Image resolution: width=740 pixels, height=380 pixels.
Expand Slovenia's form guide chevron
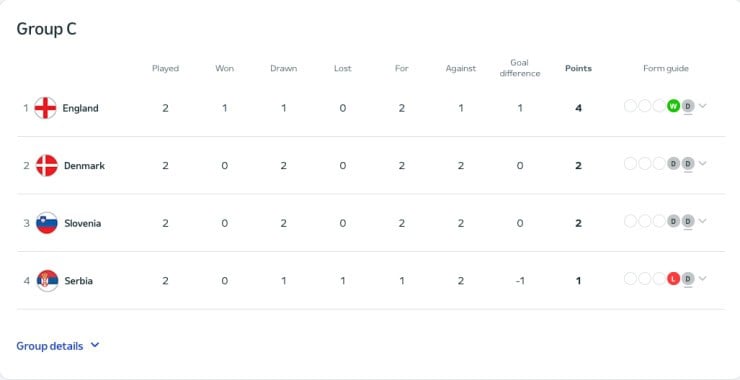(x=702, y=221)
